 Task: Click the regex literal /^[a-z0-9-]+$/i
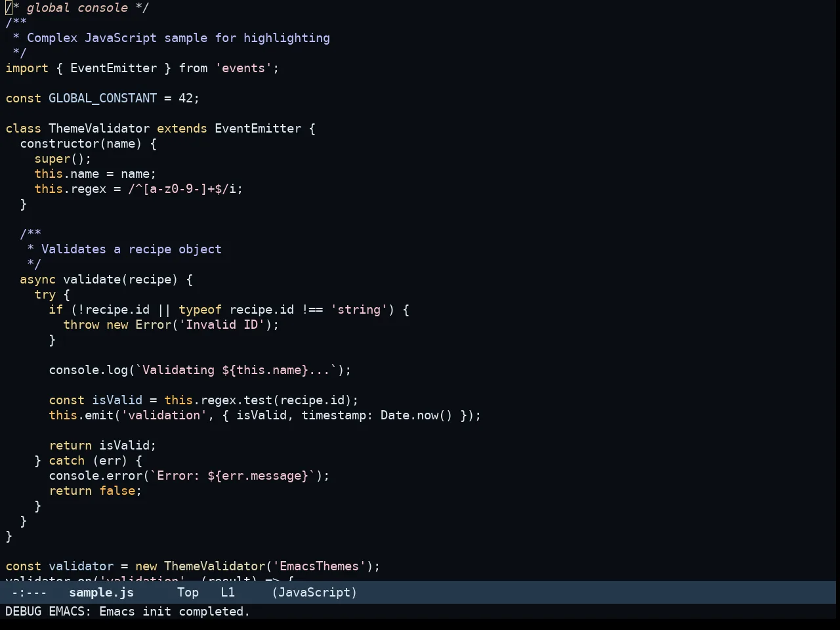(x=182, y=188)
